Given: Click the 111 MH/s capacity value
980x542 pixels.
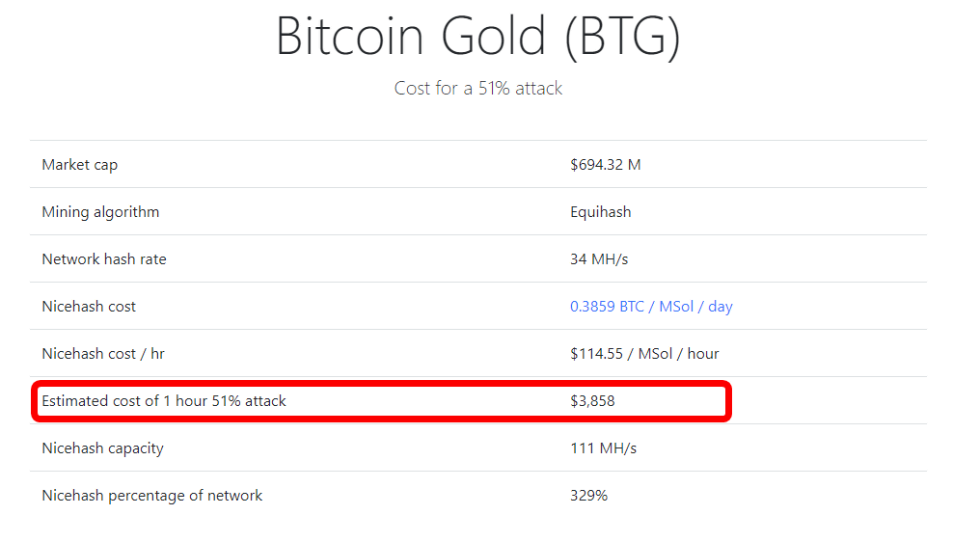Looking at the screenshot, I should coord(603,448).
